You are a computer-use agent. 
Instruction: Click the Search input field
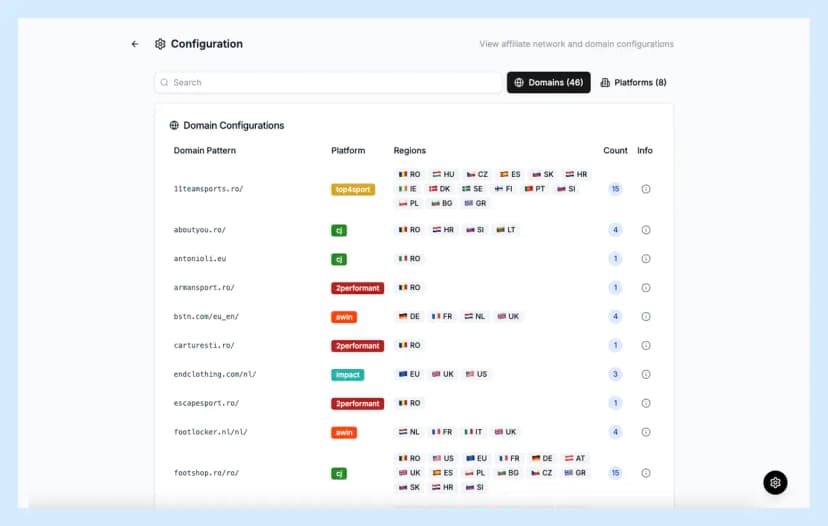[x=328, y=82]
